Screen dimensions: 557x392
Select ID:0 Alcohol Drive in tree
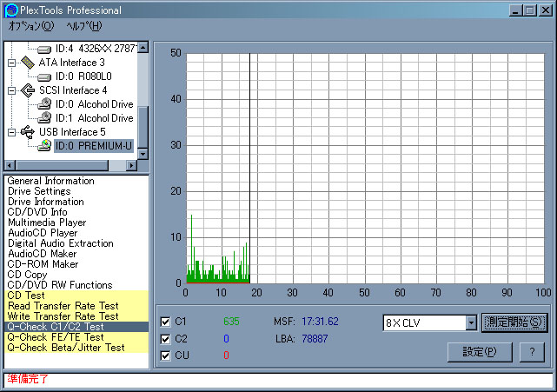pos(95,104)
